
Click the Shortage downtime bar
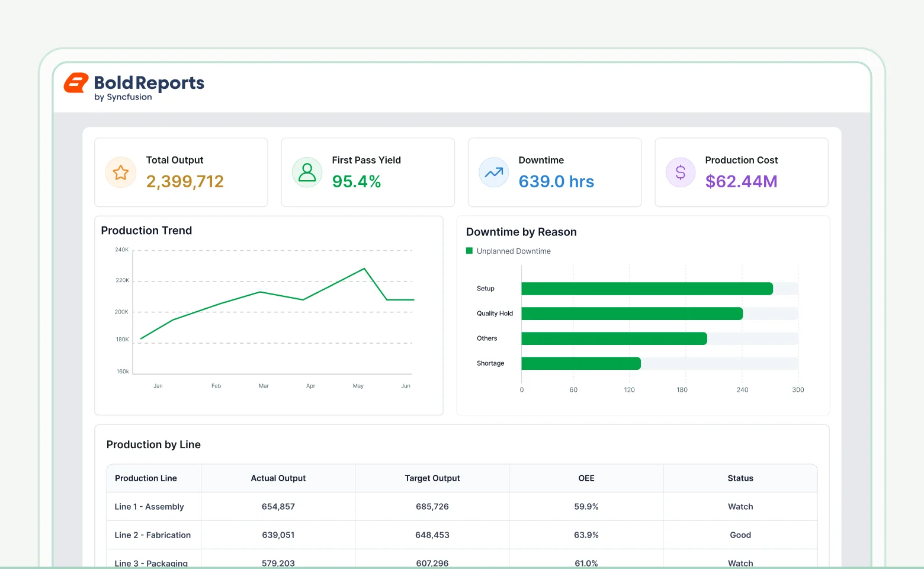[581, 363]
